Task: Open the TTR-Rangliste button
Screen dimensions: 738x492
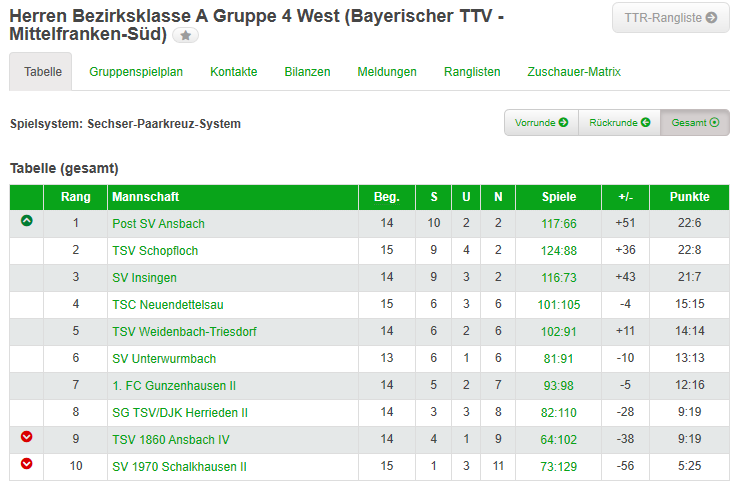Action: 671,18
